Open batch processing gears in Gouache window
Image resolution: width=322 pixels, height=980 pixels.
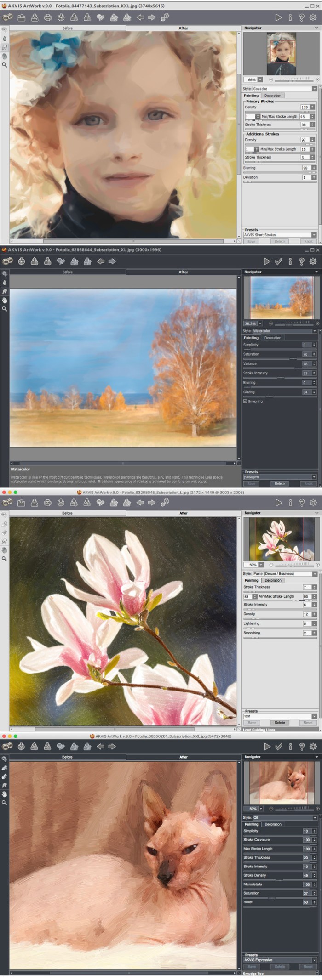click(165, 17)
